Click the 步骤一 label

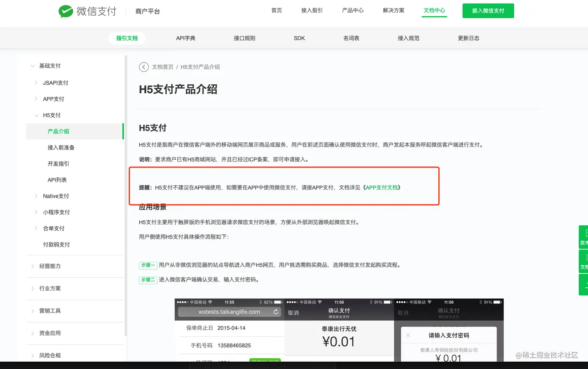148,265
